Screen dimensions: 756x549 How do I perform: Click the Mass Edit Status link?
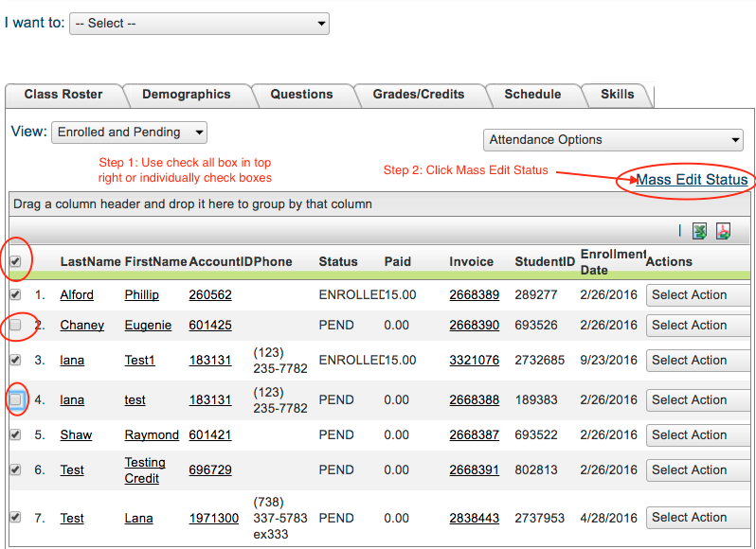click(x=692, y=180)
